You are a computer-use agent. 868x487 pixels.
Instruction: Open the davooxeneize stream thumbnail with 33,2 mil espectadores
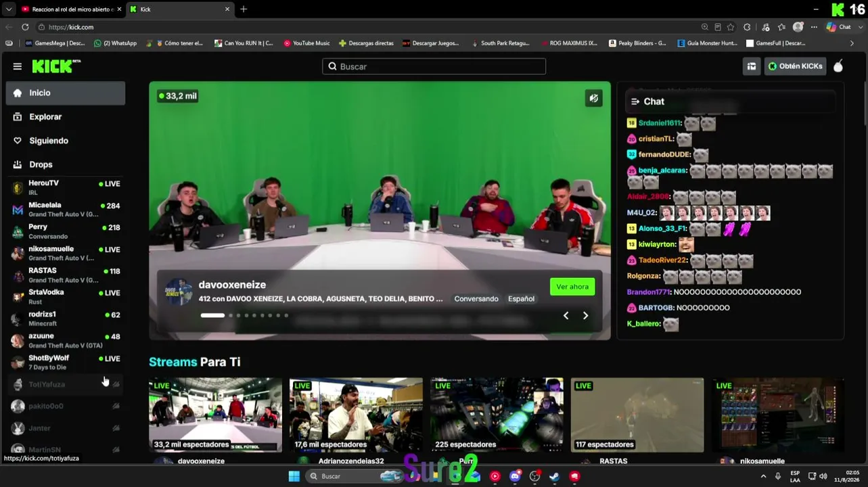tap(215, 415)
